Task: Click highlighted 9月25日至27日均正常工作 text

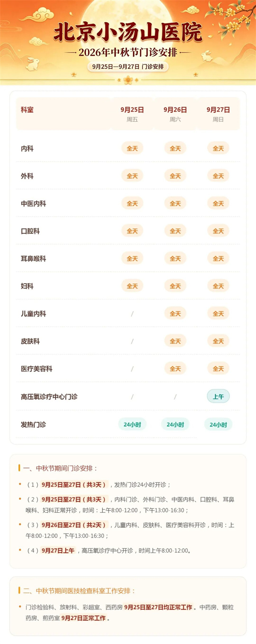Action: pyautogui.click(x=159, y=607)
